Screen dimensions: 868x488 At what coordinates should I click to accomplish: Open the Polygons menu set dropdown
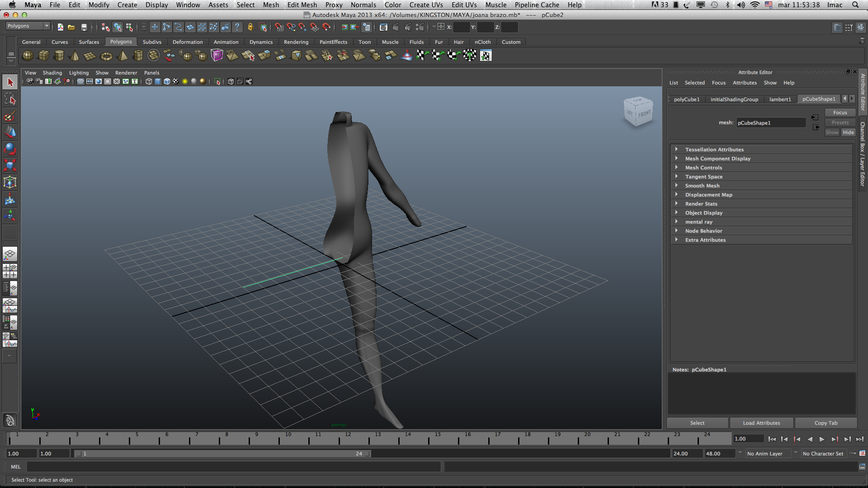(x=28, y=26)
